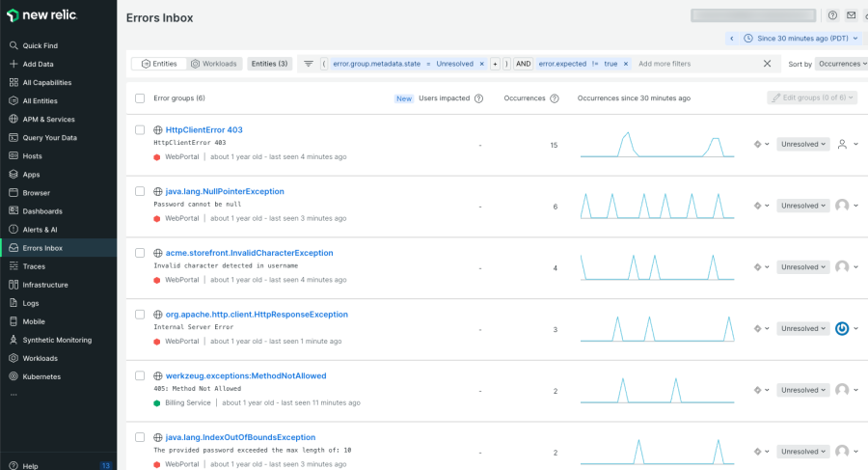Check IndexOutOfBoundsException row checkbox
The width and height of the screenshot is (868, 470).
point(140,437)
